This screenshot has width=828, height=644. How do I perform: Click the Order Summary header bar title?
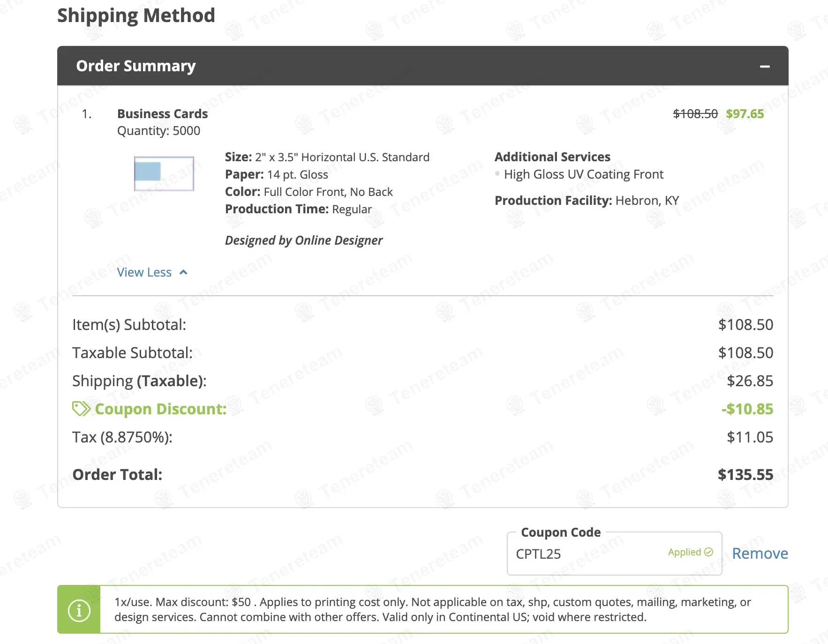(136, 66)
